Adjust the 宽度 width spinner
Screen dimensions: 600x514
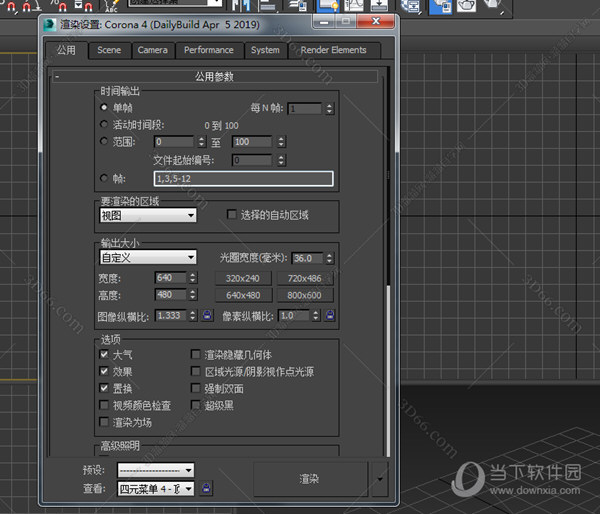click(x=193, y=278)
